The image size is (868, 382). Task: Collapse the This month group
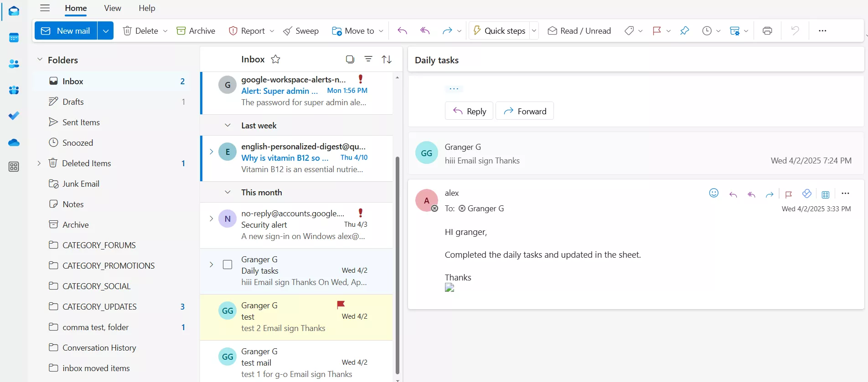point(227,192)
